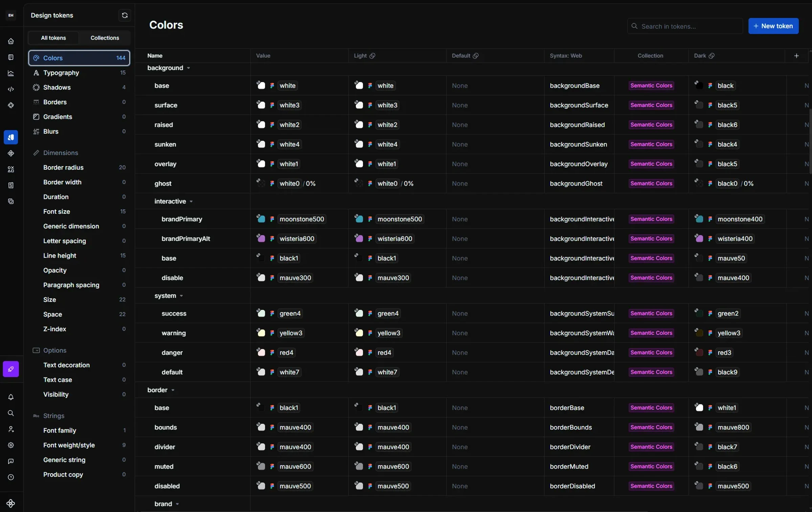The image size is (812, 512).
Task: Select Typography in token categories
Action: coord(61,73)
